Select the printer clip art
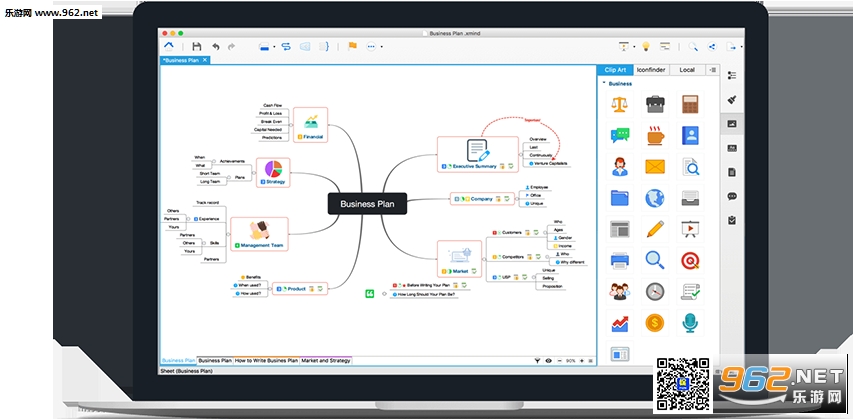Viewport: 853px width, 419px height. tap(619, 261)
